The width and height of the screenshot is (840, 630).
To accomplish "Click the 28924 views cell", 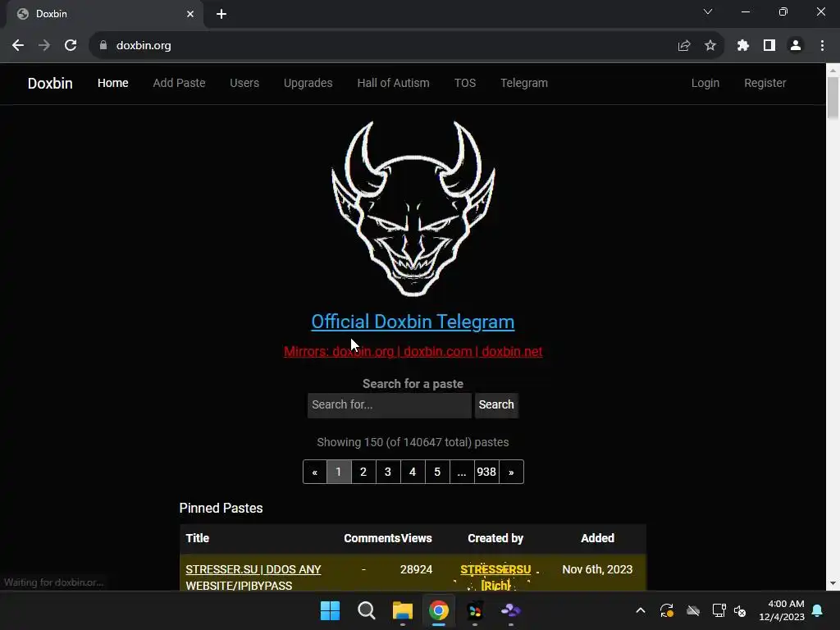I will [416, 569].
